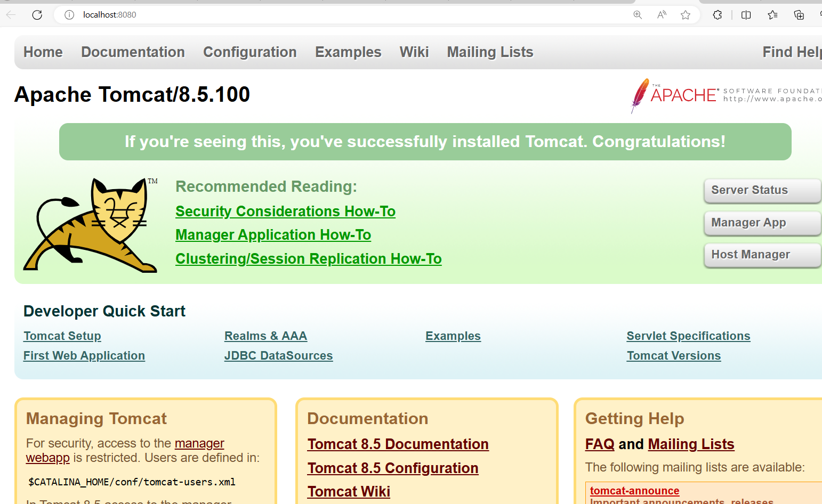Open the First Web Application link
The image size is (822, 504).
(84, 356)
